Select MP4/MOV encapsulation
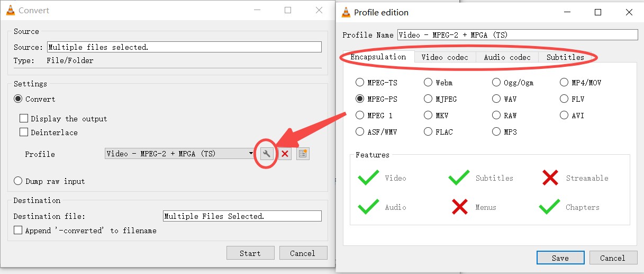 click(x=564, y=83)
